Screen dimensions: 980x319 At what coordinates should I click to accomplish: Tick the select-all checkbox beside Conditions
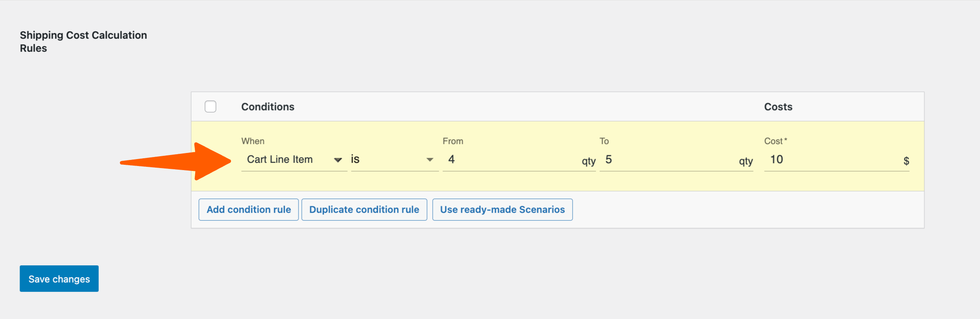tap(210, 107)
